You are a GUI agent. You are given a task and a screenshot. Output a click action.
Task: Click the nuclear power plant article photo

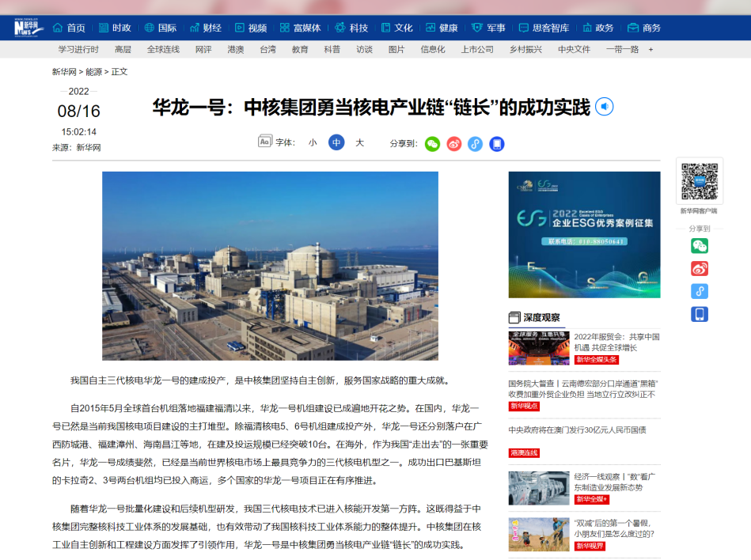[x=270, y=266]
